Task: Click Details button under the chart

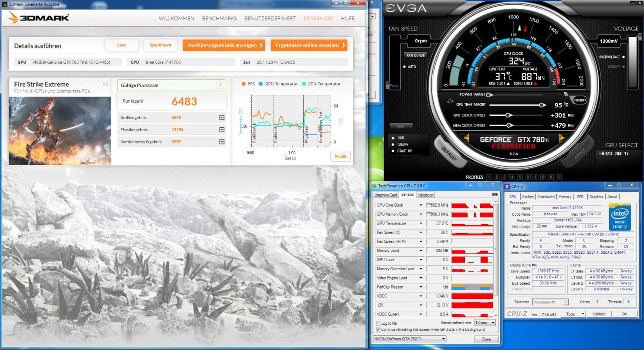Action: (x=340, y=156)
